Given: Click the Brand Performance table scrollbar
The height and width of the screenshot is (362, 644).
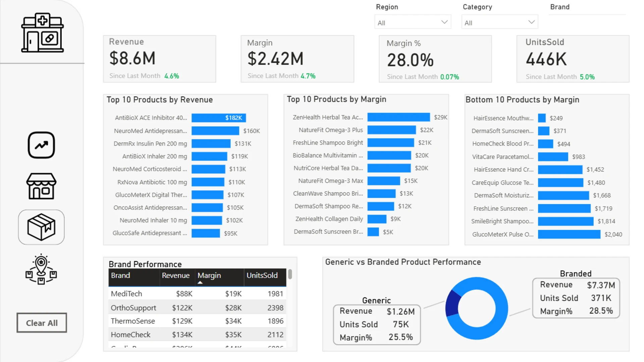Looking at the screenshot, I should click(x=290, y=274).
